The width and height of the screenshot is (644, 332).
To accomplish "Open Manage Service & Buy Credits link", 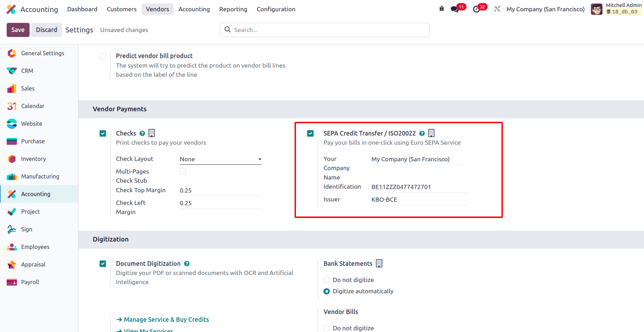I will click(163, 319).
